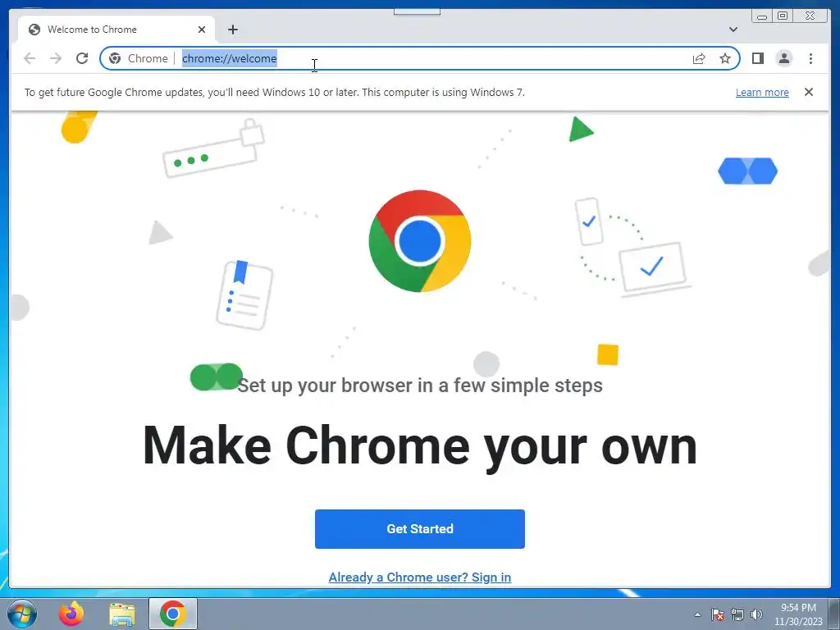Dismiss the Windows 7 update infobar
The width and height of the screenshot is (840, 630).
(x=808, y=92)
